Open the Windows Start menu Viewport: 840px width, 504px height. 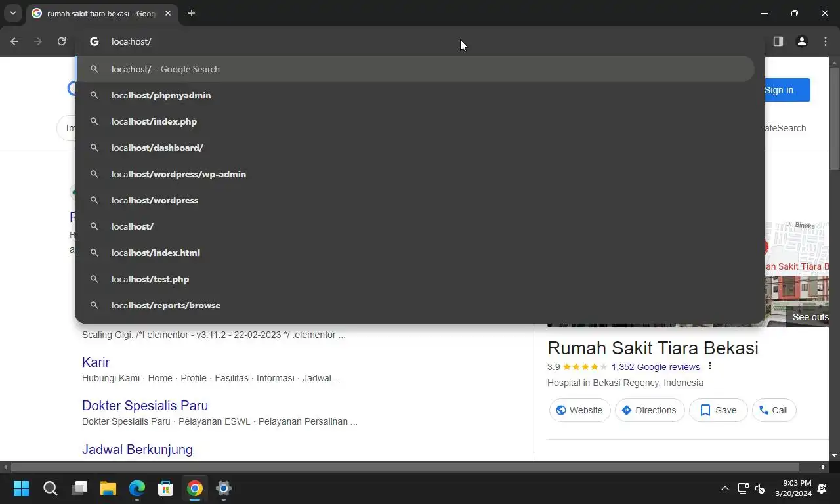point(21,488)
